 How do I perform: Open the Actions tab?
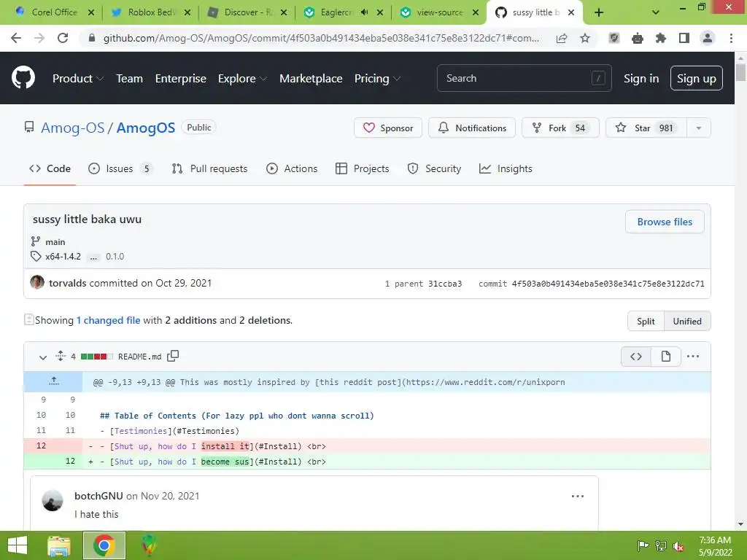[x=292, y=168]
